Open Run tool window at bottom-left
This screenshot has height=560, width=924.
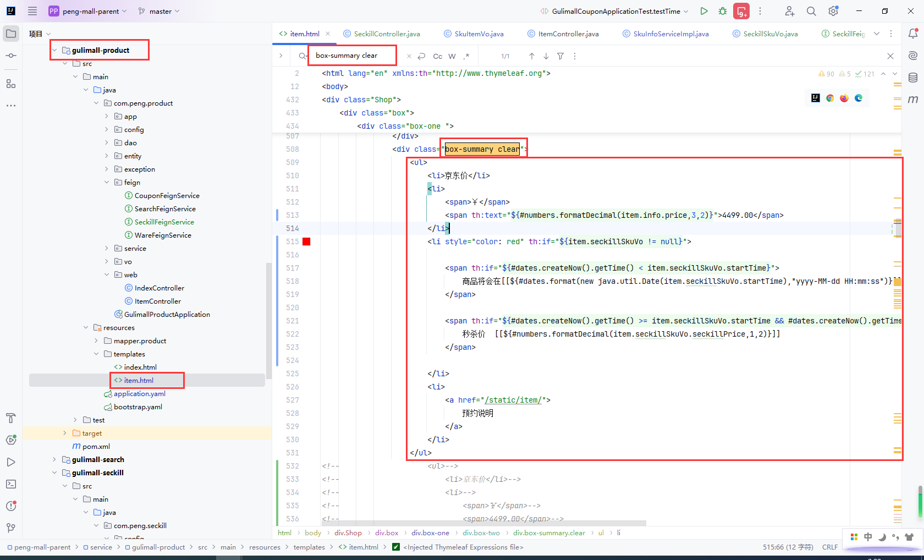coord(11,462)
